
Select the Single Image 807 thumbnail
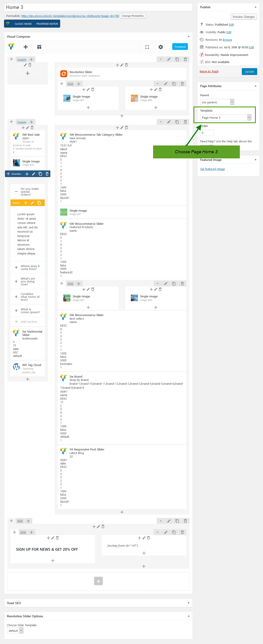[x=67, y=98]
